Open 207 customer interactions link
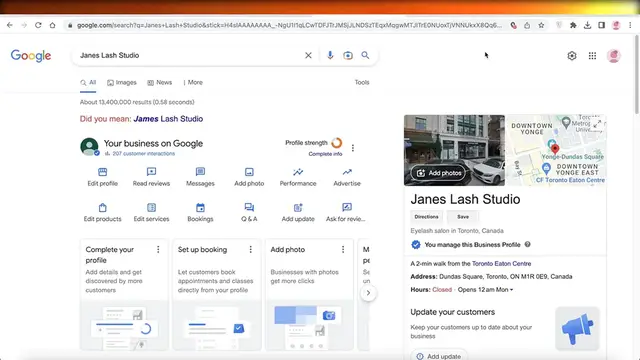This screenshot has height=360, width=640. (144, 153)
